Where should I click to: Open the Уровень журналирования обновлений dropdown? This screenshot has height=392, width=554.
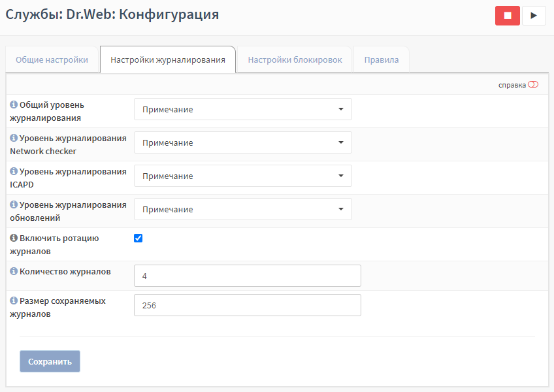pos(243,209)
